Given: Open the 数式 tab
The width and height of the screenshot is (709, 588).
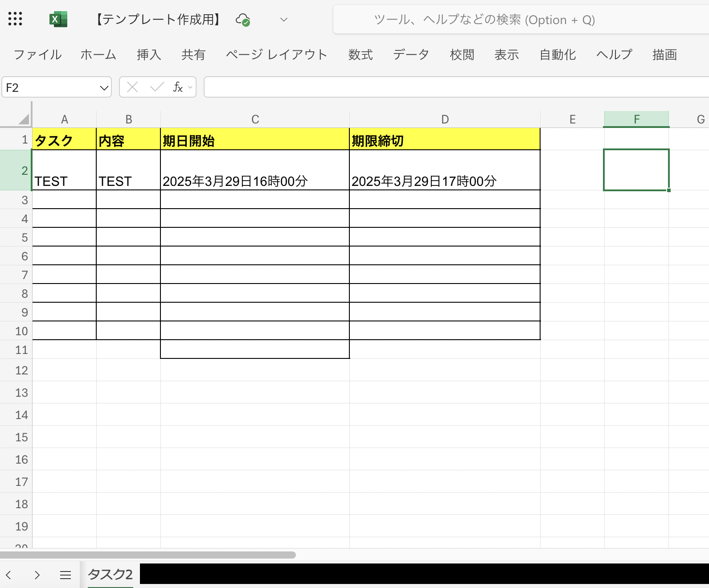Looking at the screenshot, I should 361,55.
